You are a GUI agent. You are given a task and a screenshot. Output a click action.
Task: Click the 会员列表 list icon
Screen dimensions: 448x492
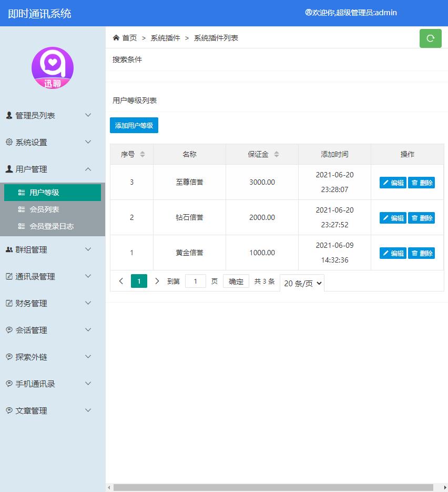[22, 209]
